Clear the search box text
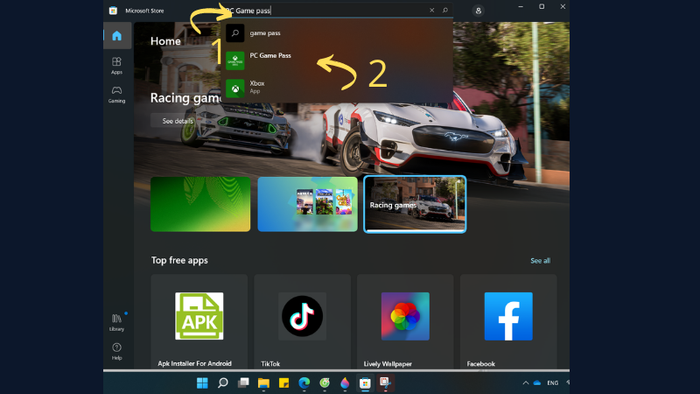 click(x=432, y=10)
